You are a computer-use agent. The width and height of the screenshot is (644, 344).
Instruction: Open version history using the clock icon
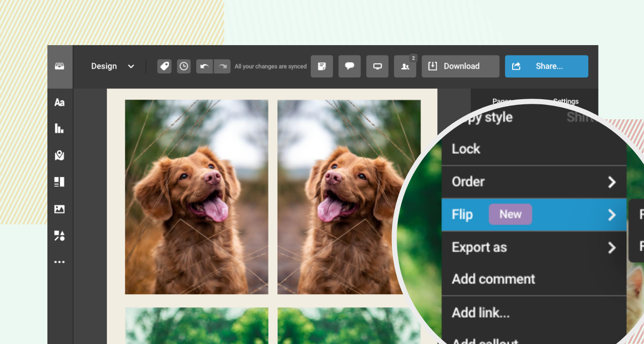184,66
